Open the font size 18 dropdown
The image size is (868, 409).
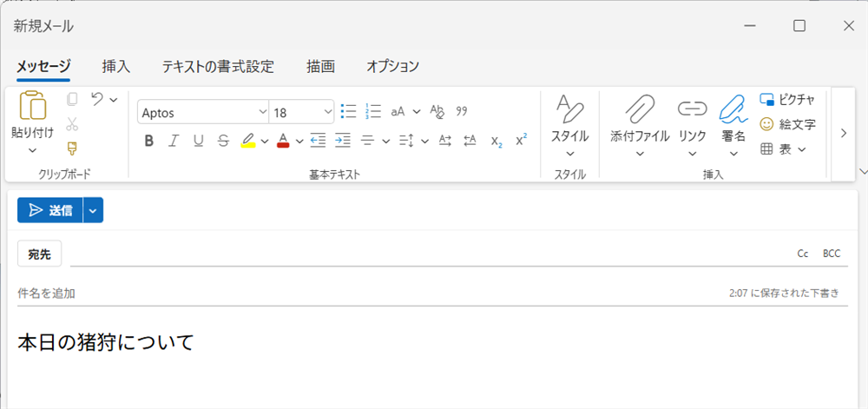pyautogui.click(x=327, y=112)
